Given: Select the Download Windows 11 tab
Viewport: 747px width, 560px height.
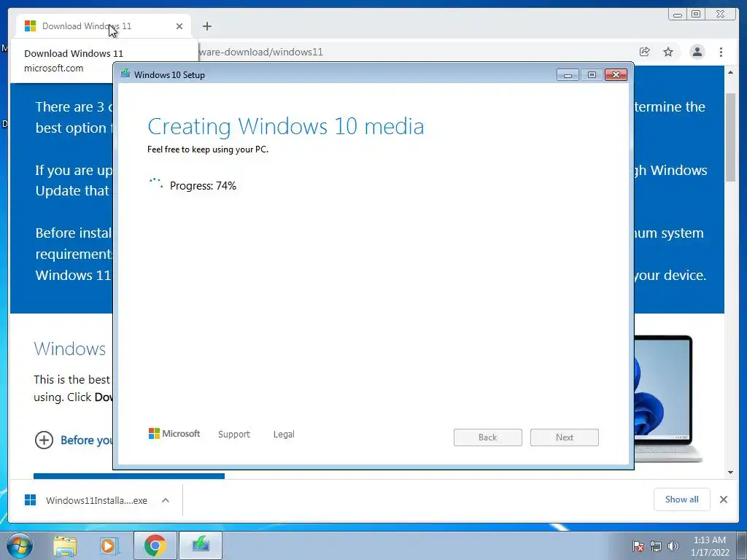Looking at the screenshot, I should [104, 26].
